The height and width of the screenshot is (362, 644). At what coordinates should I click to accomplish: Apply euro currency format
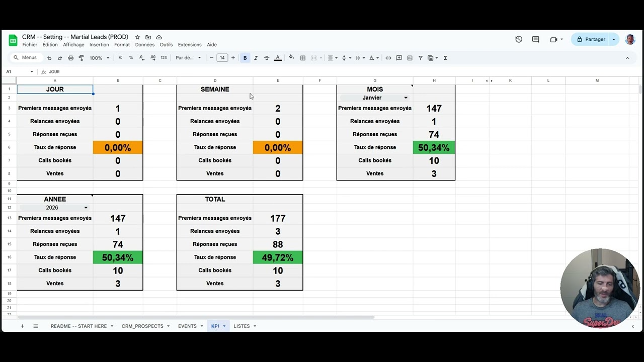120,58
